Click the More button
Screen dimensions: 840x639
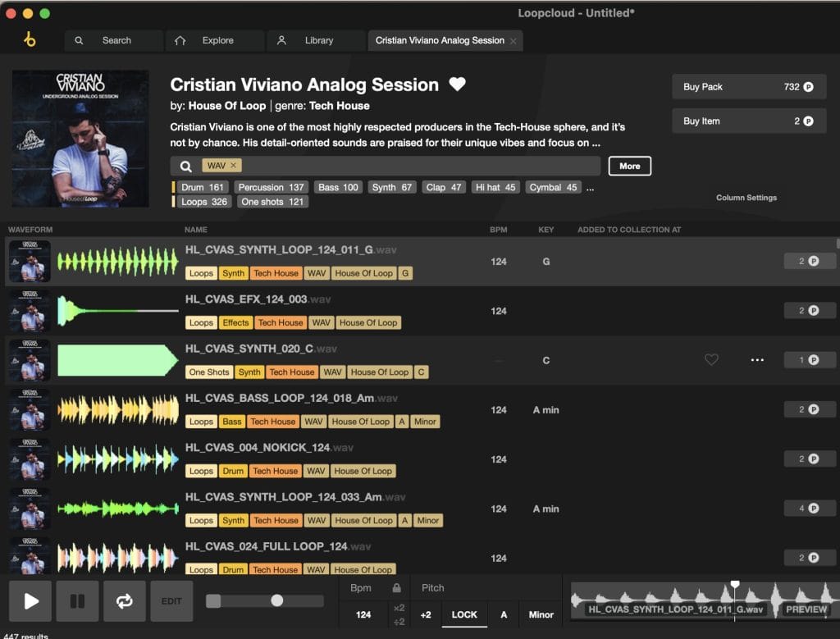[630, 166]
